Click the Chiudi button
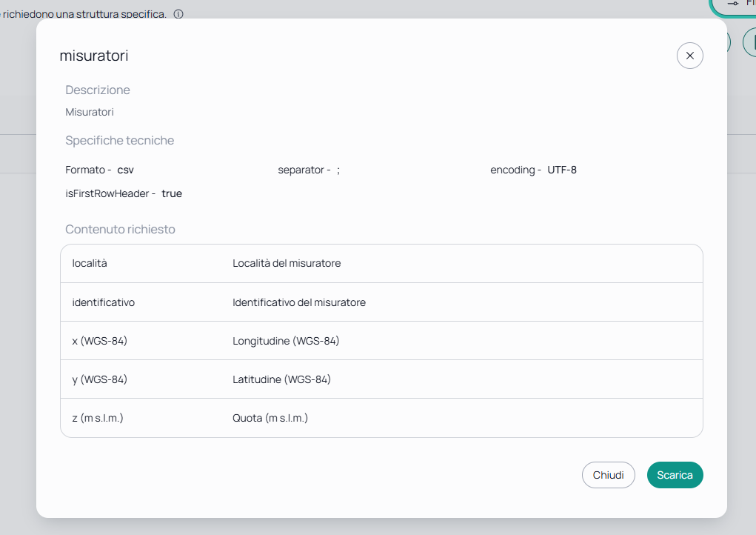This screenshot has height=535, width=756. click(608, 475)
